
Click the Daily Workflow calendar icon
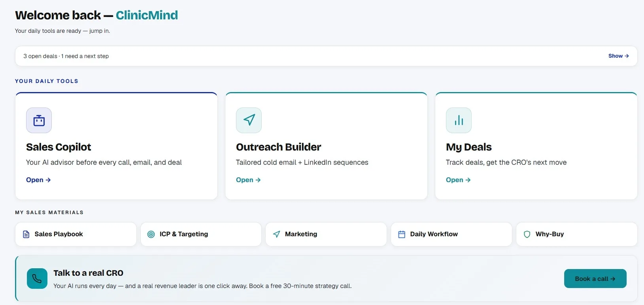pyautogui.click(x=402, y=234)
